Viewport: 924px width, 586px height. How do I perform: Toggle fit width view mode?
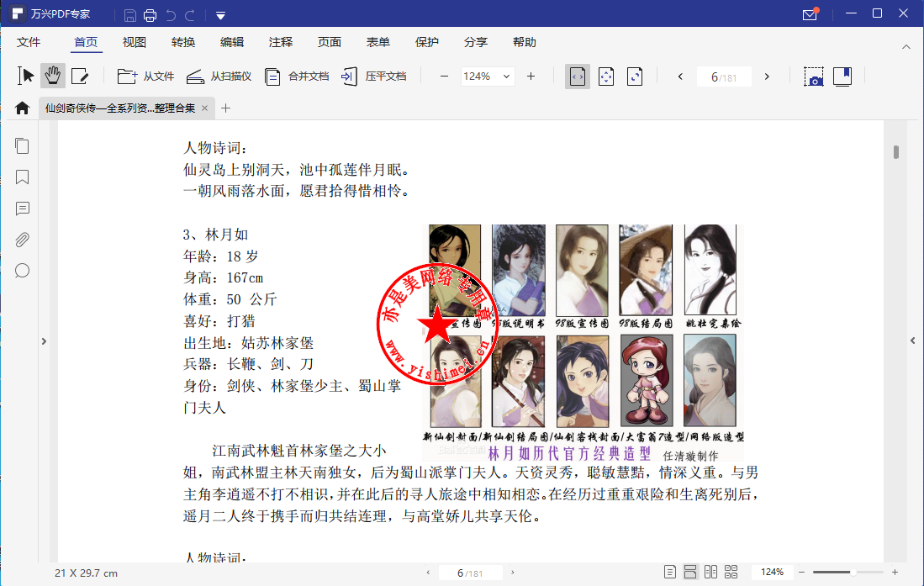(578, 77)
